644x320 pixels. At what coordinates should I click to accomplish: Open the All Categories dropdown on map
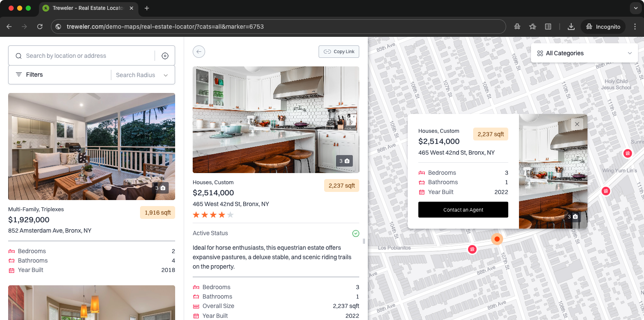pyautogui.click(x=584, y=53)
